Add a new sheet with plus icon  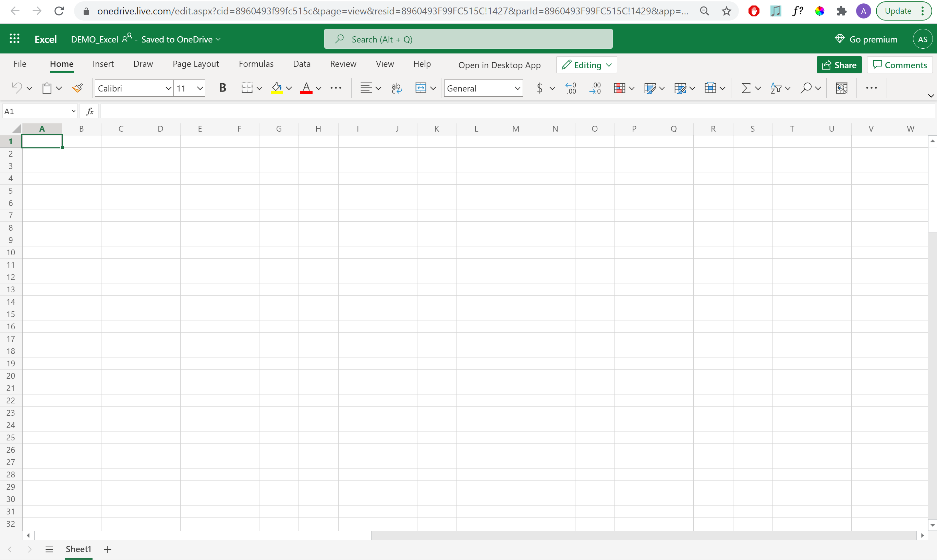click(108, 549)
